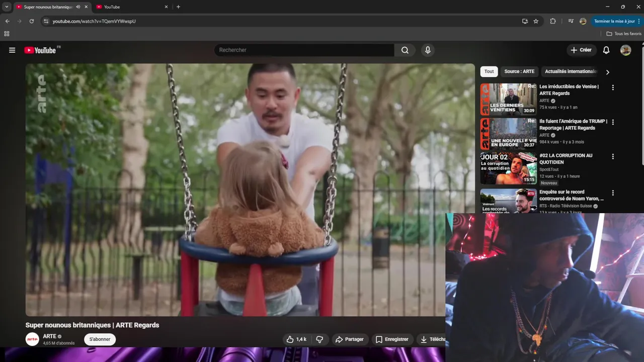
Task: Subscribe with the S'abonner button
Action: pyautogui.click(x=100, y=339)
